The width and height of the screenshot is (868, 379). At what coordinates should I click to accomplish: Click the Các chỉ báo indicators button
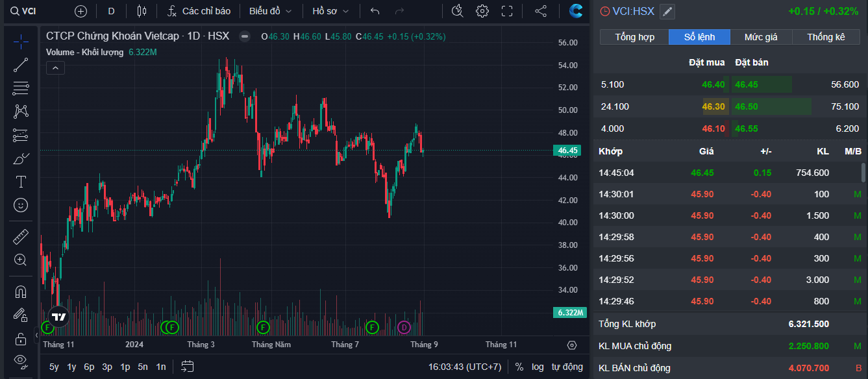[199, 11]
